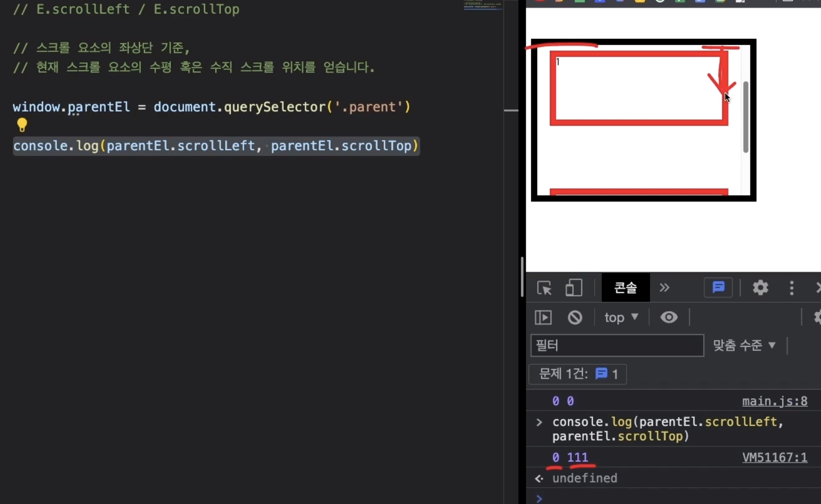Image resolution: width=821 pixels, height=504 pixels.
Task: Open the top context dropdown
Action: coord(621,317)
